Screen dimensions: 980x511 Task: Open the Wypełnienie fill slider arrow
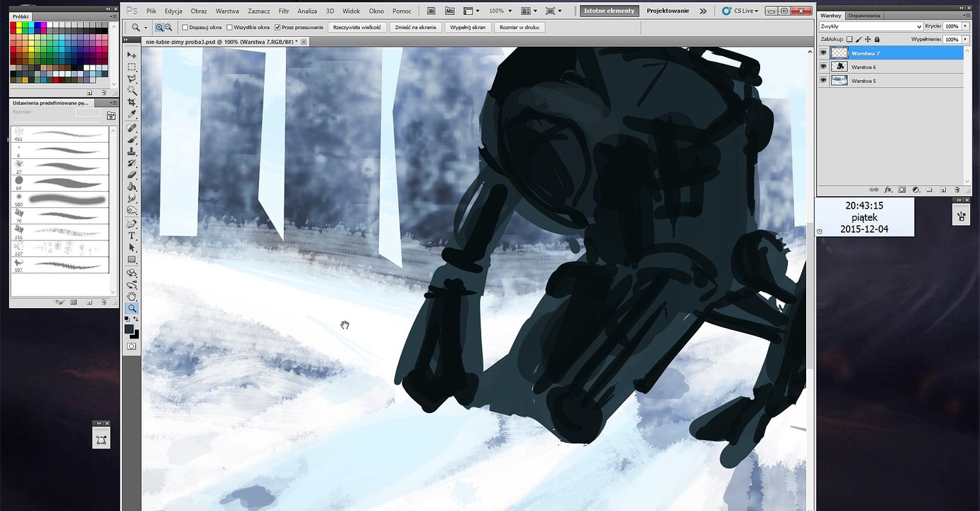(x=966, y=40)
